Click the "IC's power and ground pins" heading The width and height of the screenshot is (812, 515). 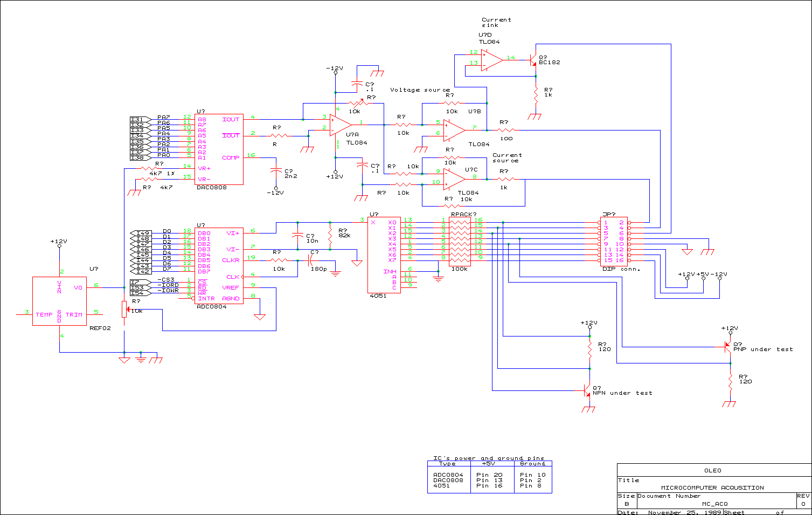(x=489, y=458)
